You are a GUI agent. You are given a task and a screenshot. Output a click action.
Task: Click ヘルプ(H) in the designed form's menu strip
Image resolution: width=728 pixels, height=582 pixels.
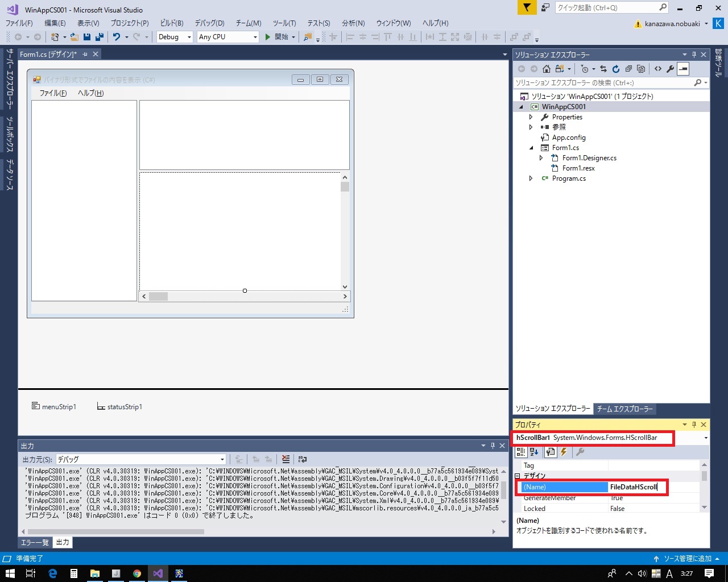click(x=90, y=93)
